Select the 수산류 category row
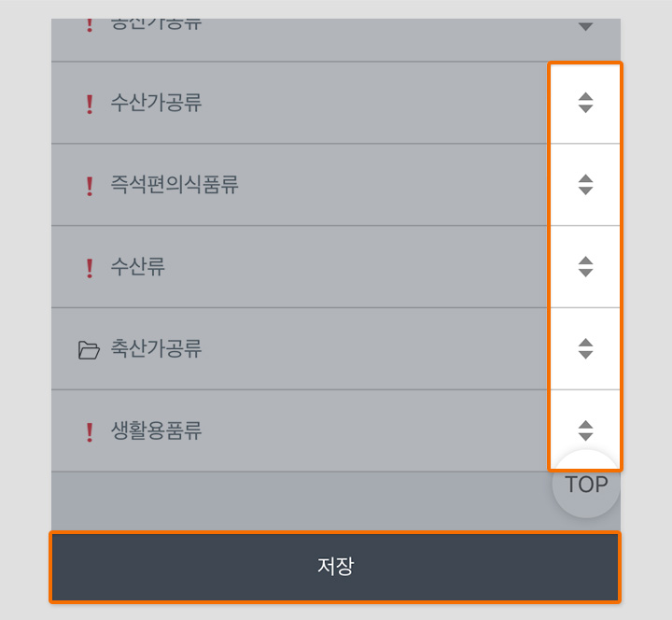The width and height of the screenshot is (672, 620). pos(300,267)
